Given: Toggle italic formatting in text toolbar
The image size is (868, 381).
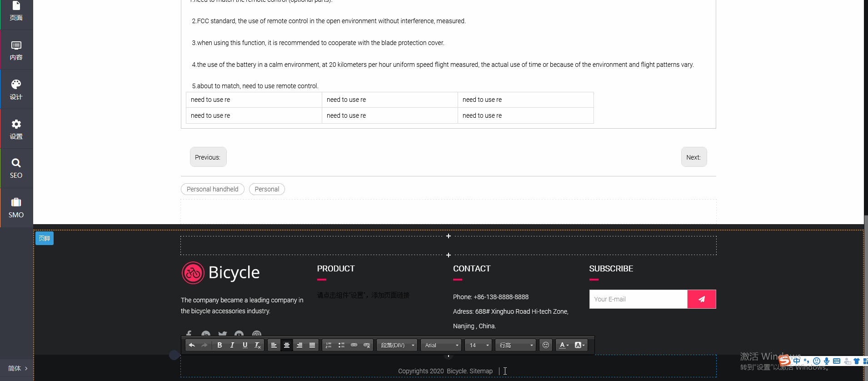Looking at the screenshot, I should pyautogui.click(x=232, y=346).
